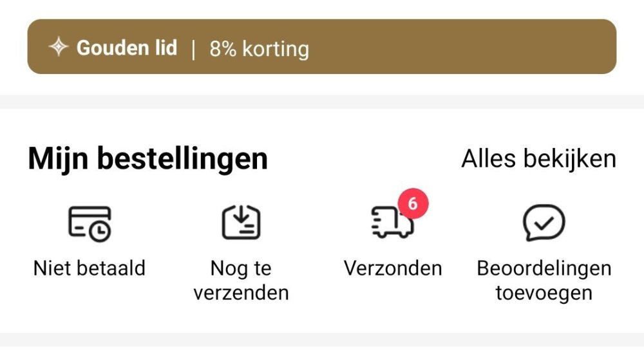Click the clock symbol on unpaid icon
This screenshot has width=644, height=354.
coord(100,232)
